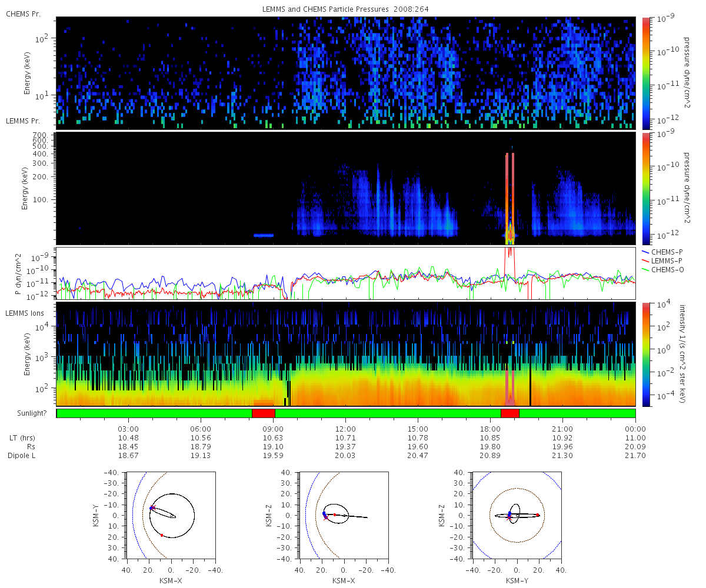
Task: Click the 00:00 time tick label
Action: pyautogui.click(x=635, y=429)
